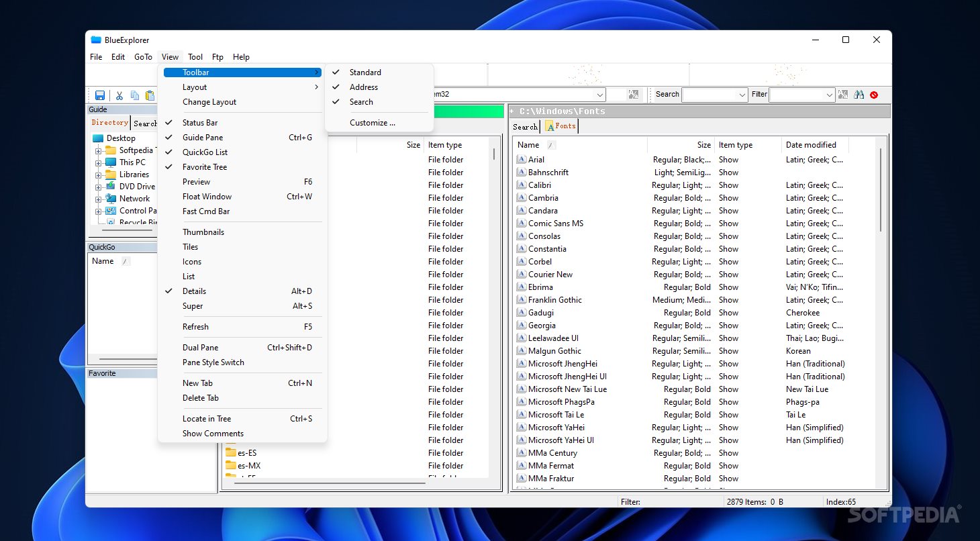Expand the Libraries tree node
The image size is (980, 541).
coord(98,175)
